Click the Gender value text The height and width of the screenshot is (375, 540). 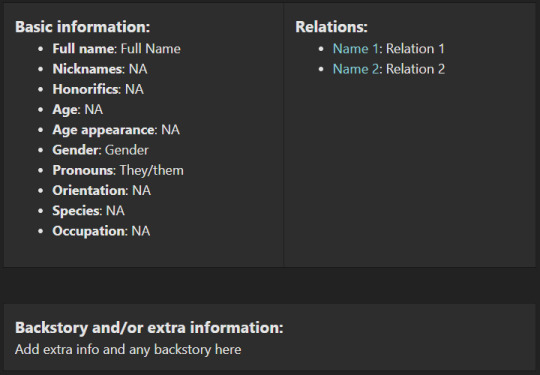tap(127, 150)
